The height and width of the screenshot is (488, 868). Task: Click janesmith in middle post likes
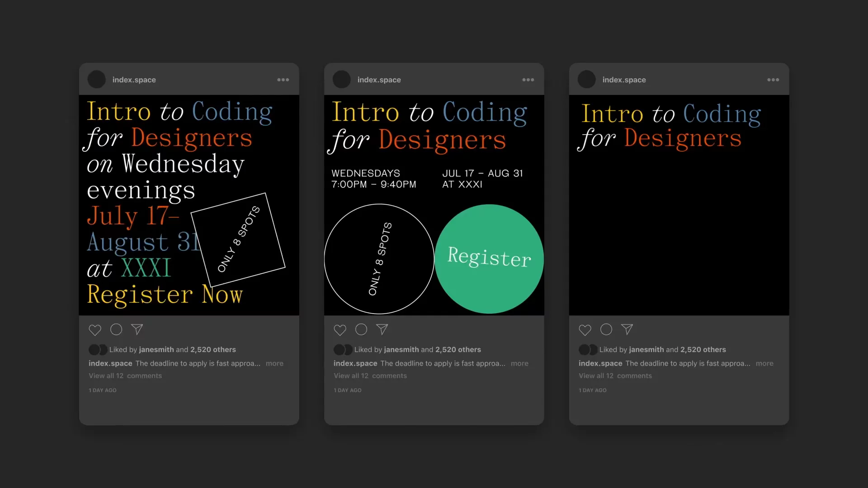(x=401, y=350)
